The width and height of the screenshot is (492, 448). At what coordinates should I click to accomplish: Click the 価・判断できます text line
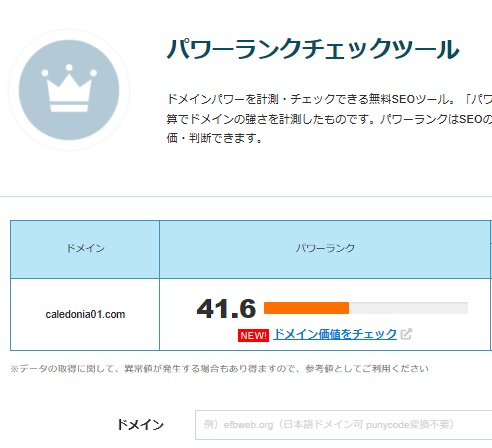point(215,138)
